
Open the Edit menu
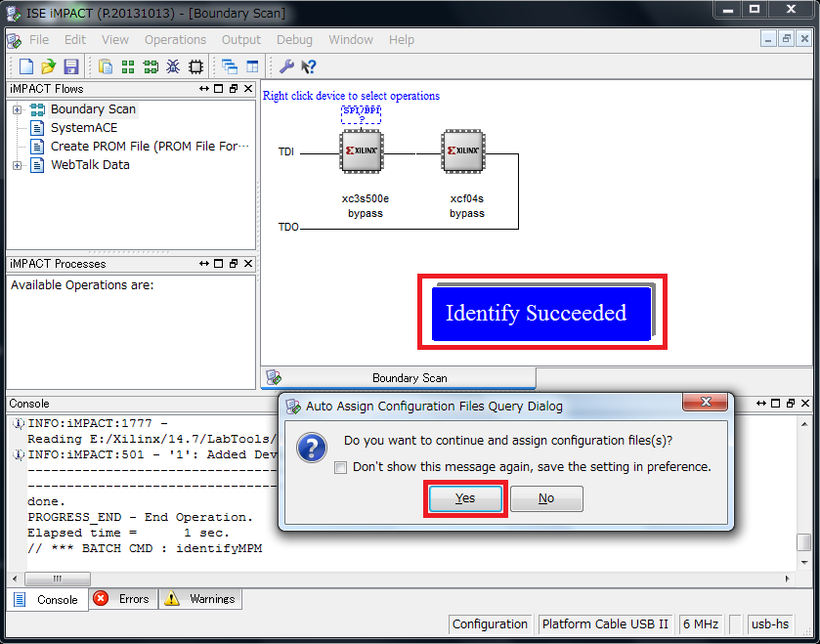[x=75, y=40]
